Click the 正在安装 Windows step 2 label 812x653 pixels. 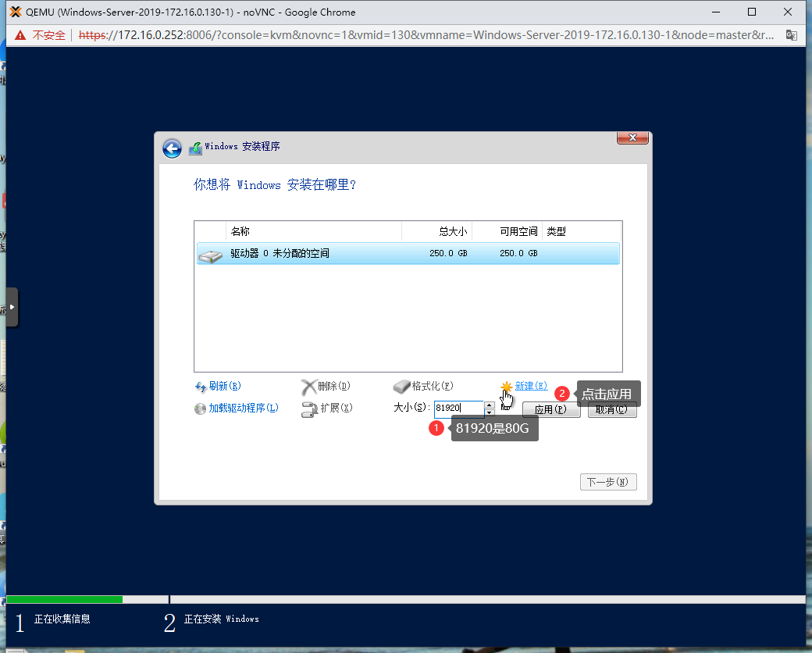click(222, 619)
